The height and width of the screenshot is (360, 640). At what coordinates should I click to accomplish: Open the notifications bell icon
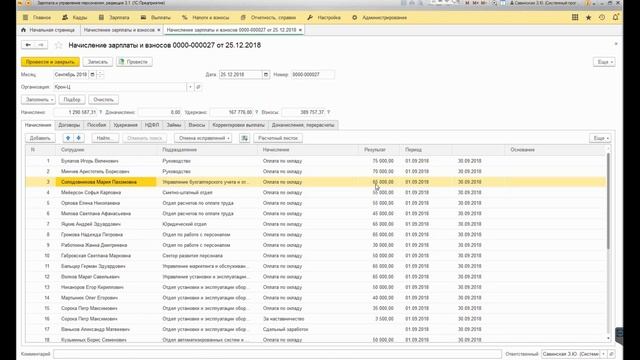tap(616, 18)
